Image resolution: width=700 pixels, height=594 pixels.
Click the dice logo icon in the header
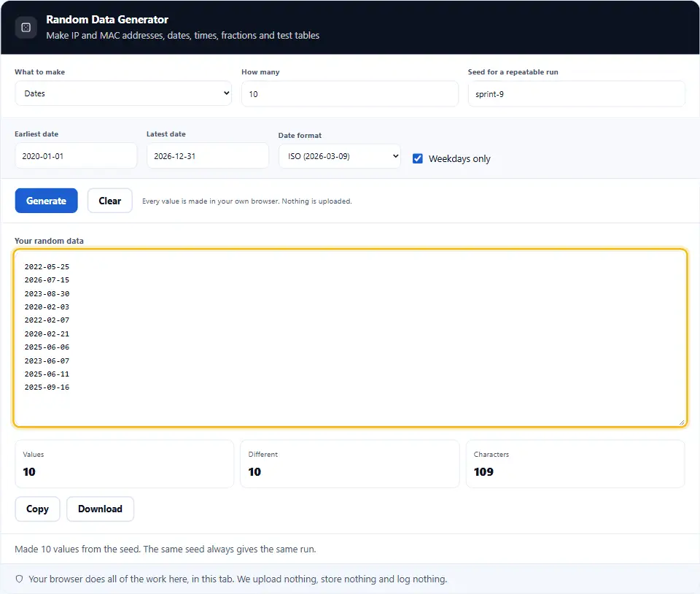26,28
